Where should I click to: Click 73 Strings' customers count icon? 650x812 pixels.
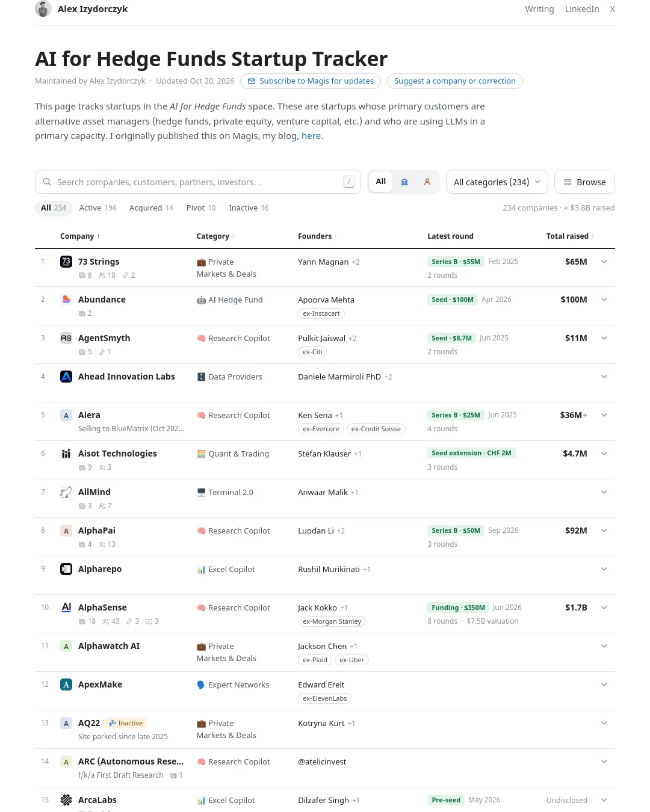tap(102, 275)
